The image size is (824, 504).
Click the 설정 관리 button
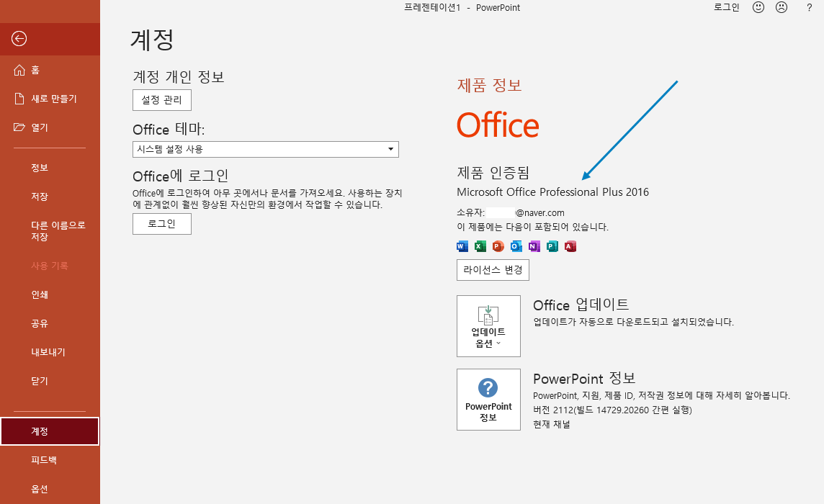tap(162, 100)
